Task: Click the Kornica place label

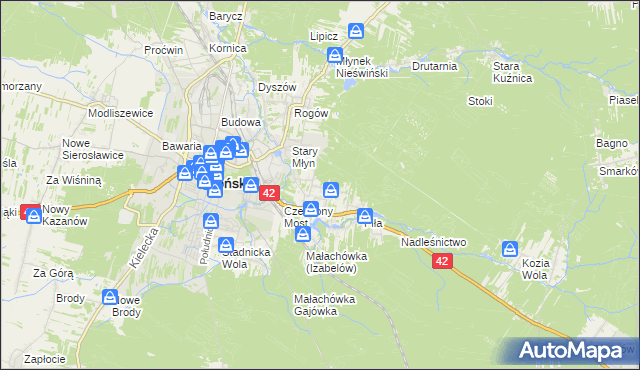Action: click(228, 48)
